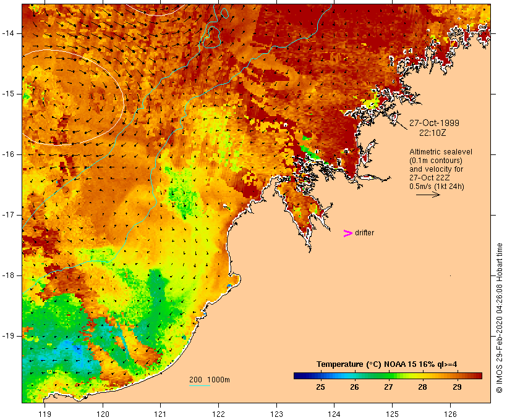
Task: Click the 'Temperature (°C) NOAA 15 16% ql>=4' title
Action: tap(386, 364)
